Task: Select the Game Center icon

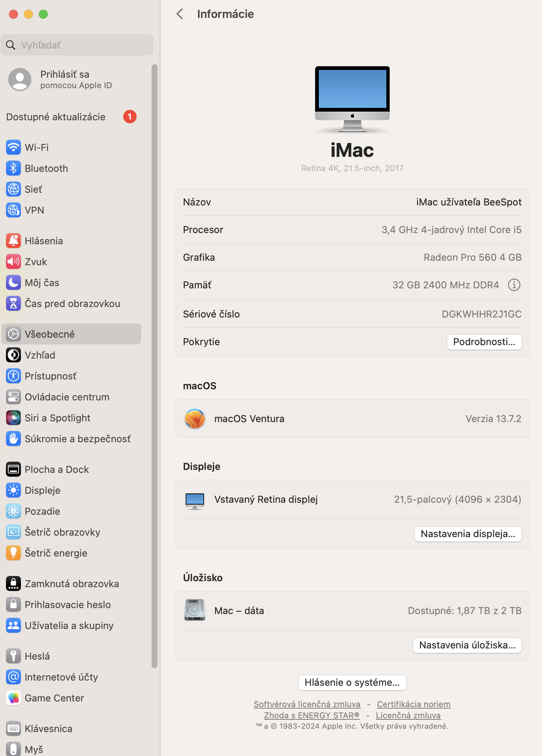Action: (x=13, y=698)
